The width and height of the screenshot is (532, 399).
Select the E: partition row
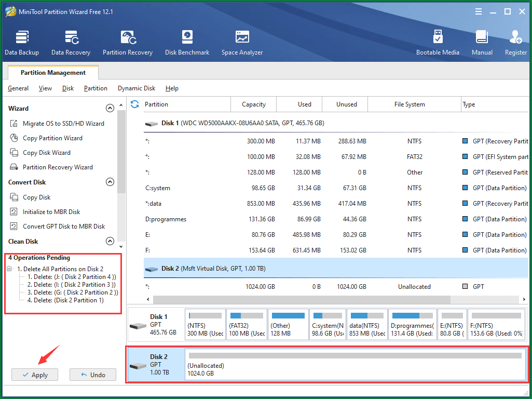pos(336,235)
